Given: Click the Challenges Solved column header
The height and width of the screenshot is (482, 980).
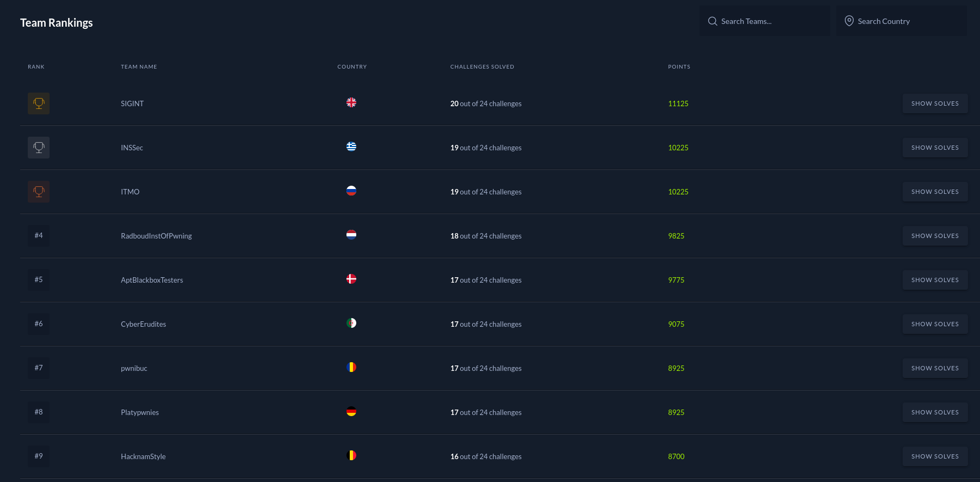Looking at the screenshot, I should click(482, 66).
